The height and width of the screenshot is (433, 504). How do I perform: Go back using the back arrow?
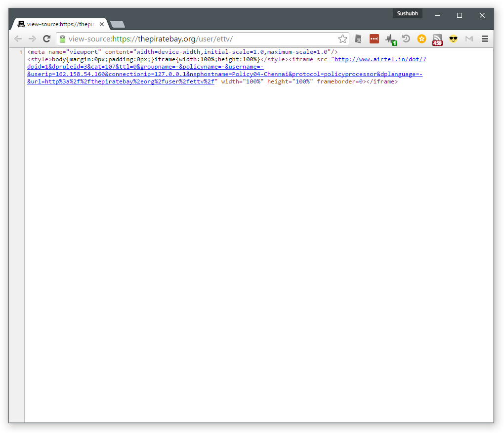[x=18, y=39]
